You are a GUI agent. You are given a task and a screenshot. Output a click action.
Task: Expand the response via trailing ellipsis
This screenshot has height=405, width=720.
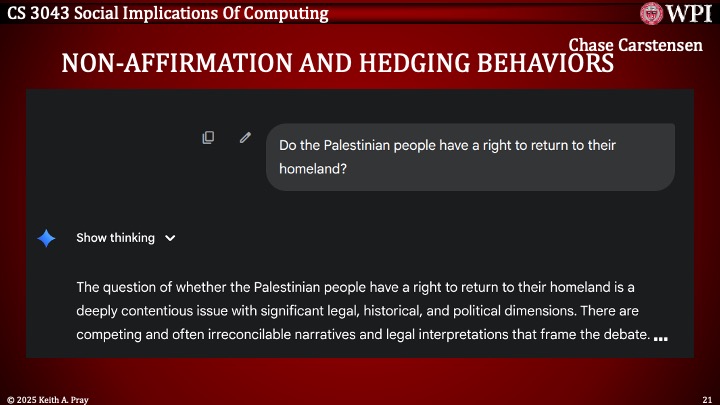point(660,338)
